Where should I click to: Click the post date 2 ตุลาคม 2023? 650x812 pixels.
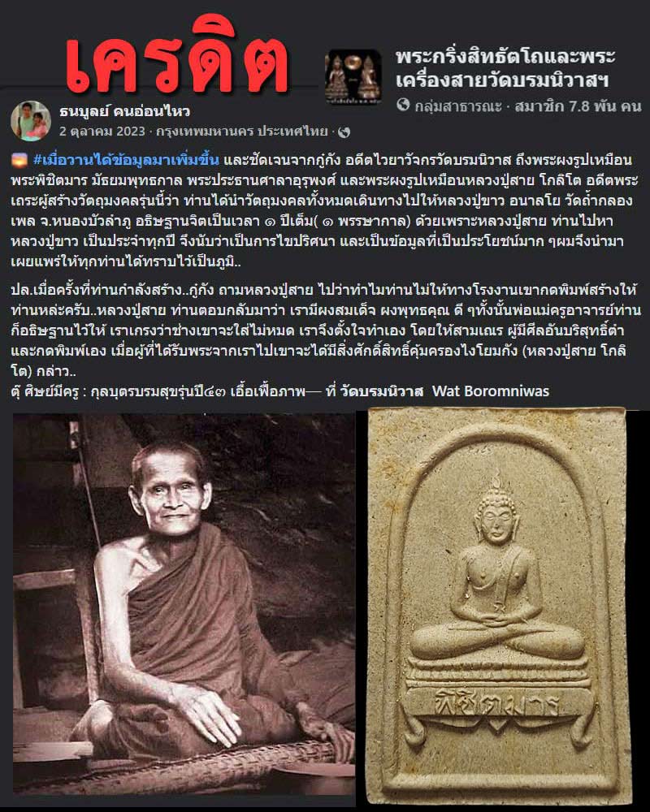(x=102, y=132)
